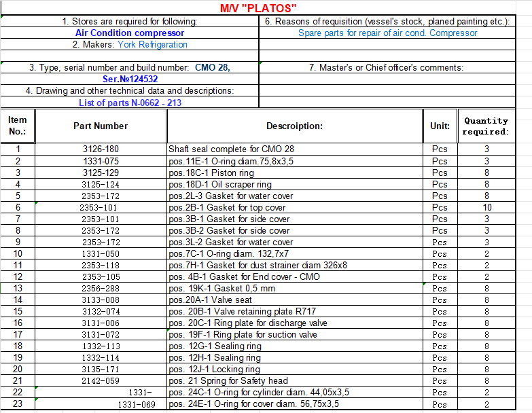Select the "Gasket for top cover" description cell
The width and height of the screenshot is (532, 413).
294,207
